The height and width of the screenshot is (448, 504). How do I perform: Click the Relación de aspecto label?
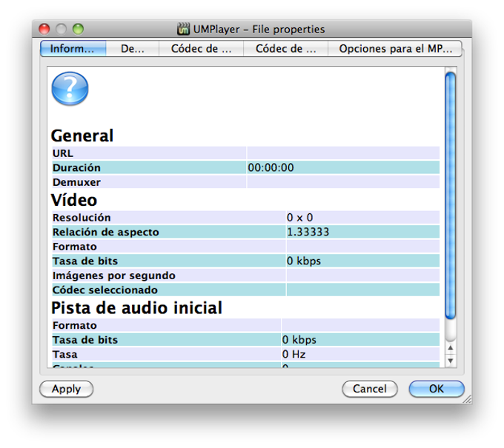pos(106,232)
